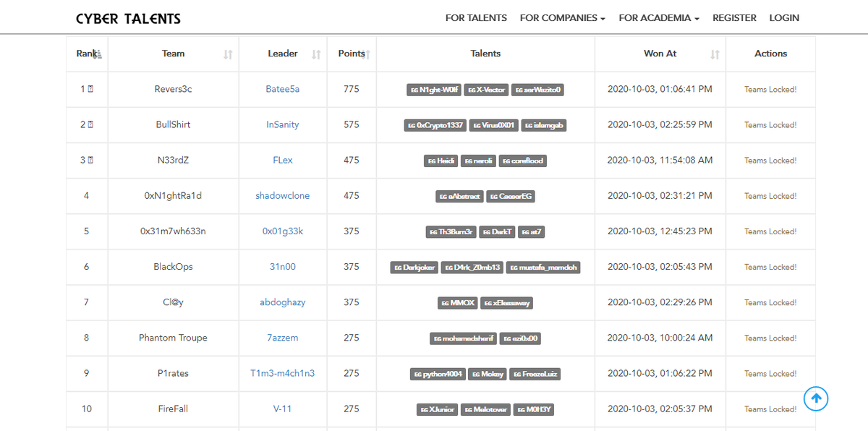Screen dimensions: 868x431
Task: Click team name FireFall
Action: tap(174, 409)
